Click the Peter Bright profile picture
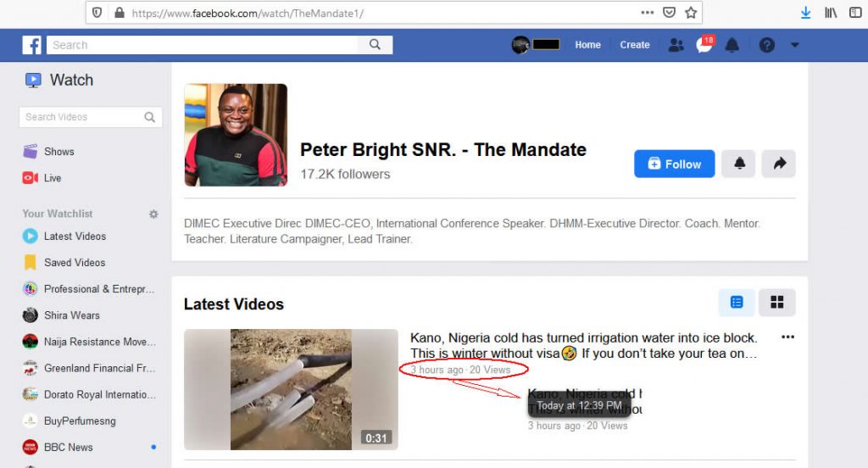Image resolution: width=868 pixels, height=468 pixels. click(x=236, y=135)
